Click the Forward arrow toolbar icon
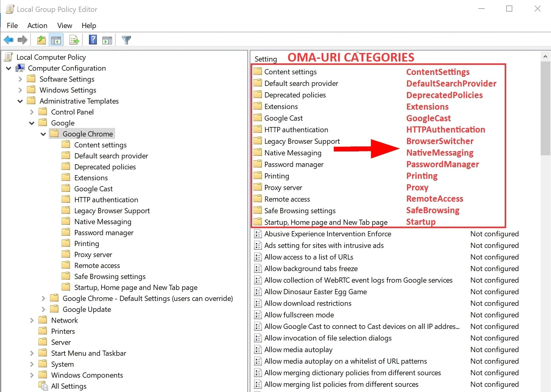The image size is (551, 392). click(x=23, y=40)
